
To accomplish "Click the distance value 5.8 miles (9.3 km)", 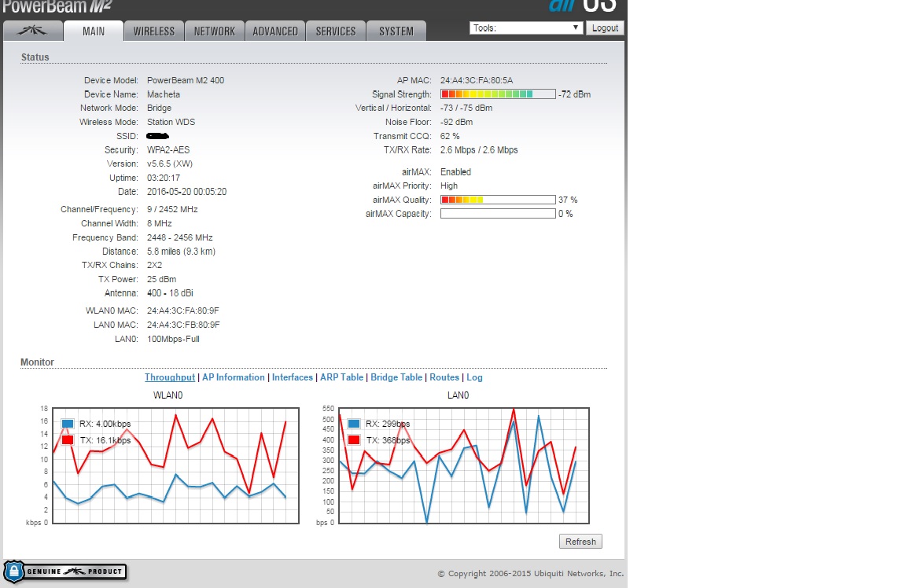I will (181, 252).
